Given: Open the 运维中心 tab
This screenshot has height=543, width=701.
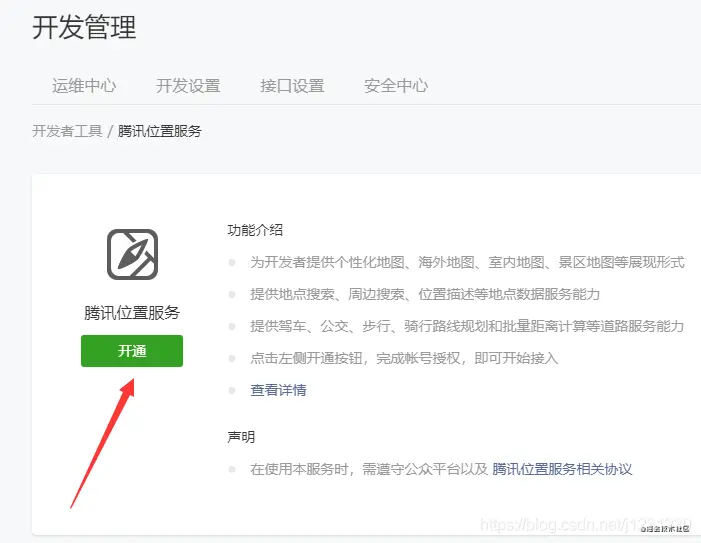Looking at the screenshot, I should click(x=84, y=86).
